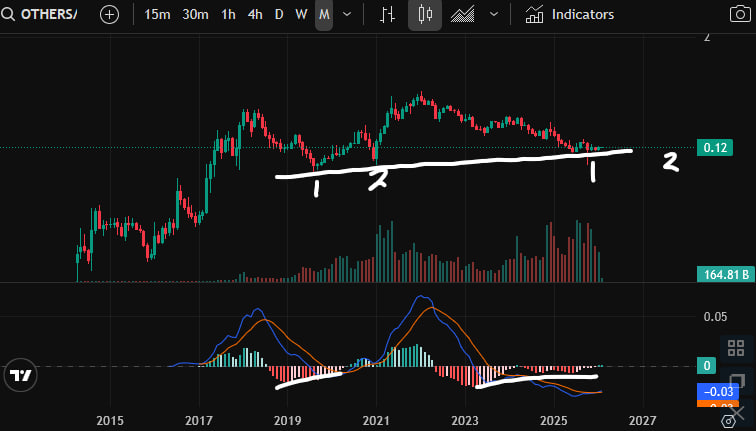
Task: Switch to bars chart style
Action: click(387, 14)
